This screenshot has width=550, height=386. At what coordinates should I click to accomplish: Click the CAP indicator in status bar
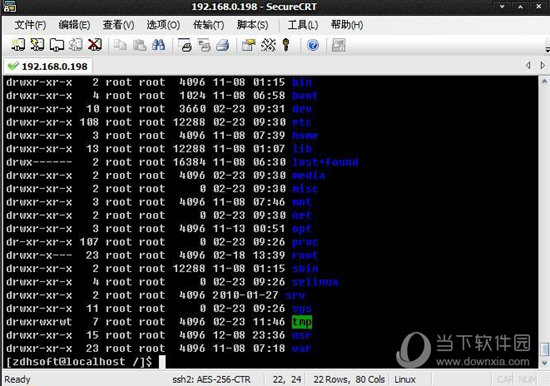(505, 379)
